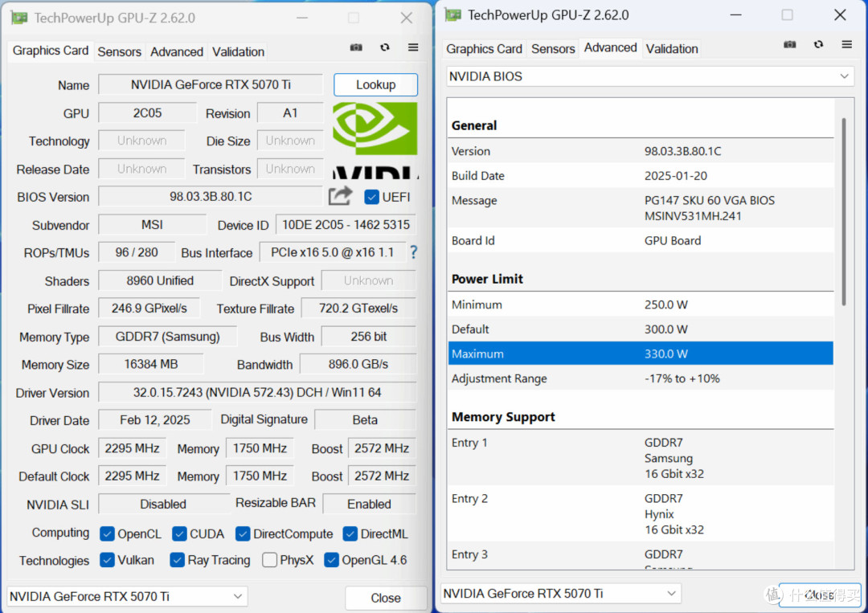The width and height of the screenshot is (868, 613).
Task: Open GPU selector dropdown in right window
Action: click(x=561, y=594)
